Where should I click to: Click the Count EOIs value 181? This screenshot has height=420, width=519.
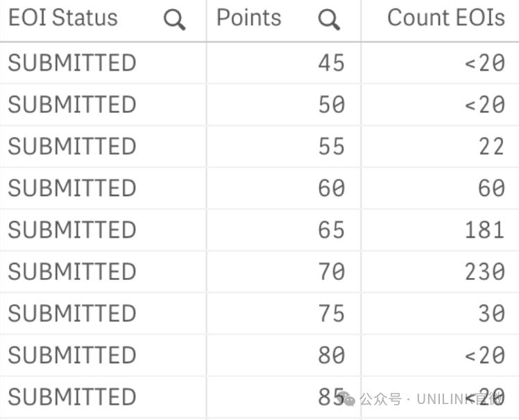pos(485,230)
